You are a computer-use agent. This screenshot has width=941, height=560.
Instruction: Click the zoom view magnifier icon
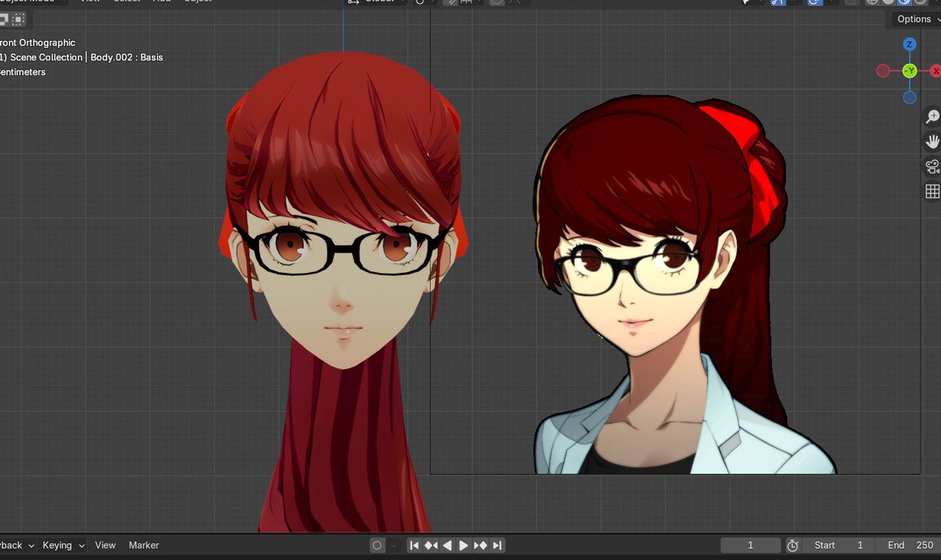tap(932, 116)
